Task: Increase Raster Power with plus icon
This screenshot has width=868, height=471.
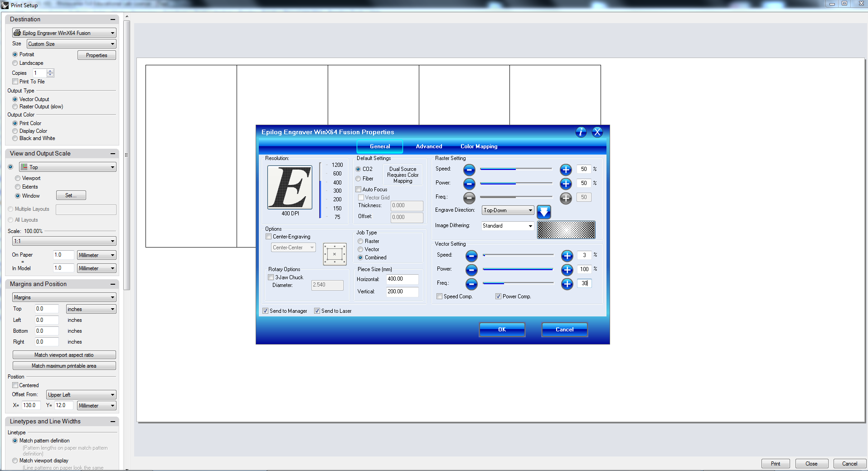Action: (566, 184)
